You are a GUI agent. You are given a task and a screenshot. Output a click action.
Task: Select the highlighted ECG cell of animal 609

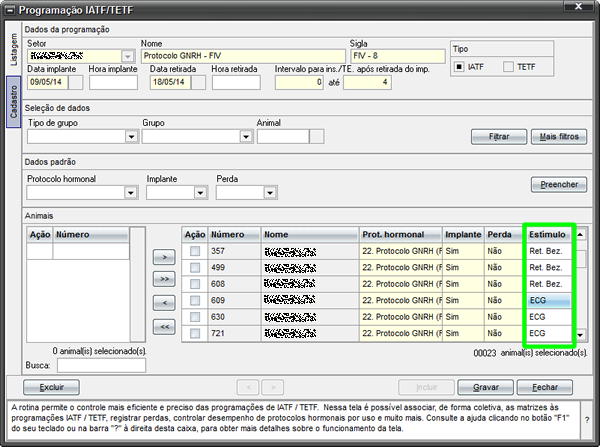click(x=549, y=300)
